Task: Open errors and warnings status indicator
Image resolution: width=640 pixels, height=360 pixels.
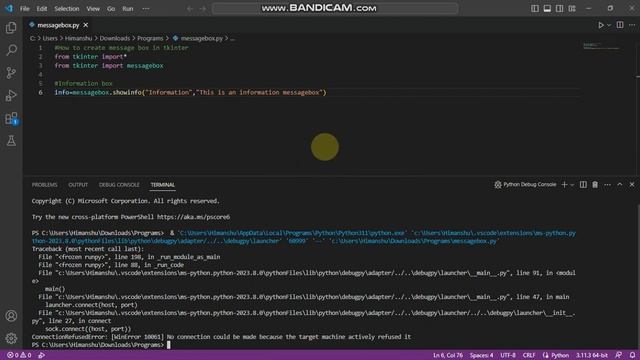Action: [19, 355]
